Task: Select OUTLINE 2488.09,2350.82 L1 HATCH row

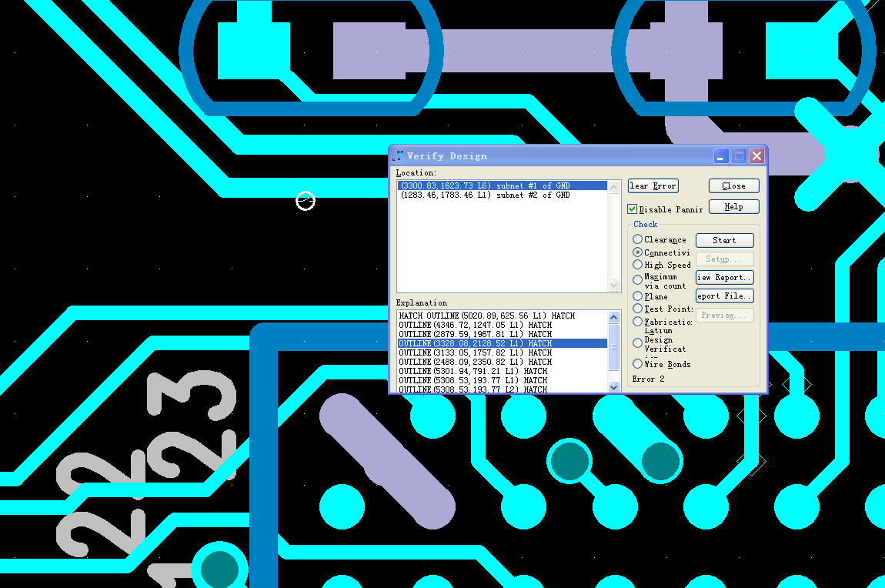Action: pyautogui.click(x=503, y=362)
